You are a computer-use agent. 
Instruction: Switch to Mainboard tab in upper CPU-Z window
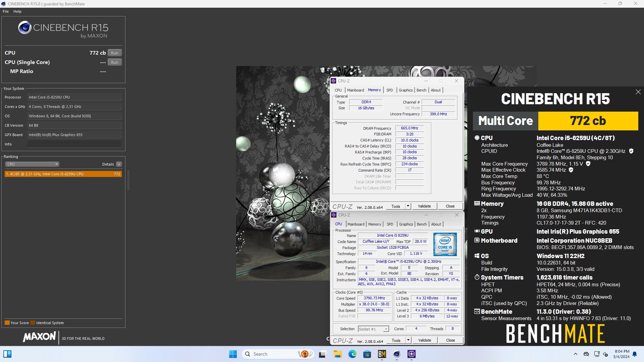(355, 90)
